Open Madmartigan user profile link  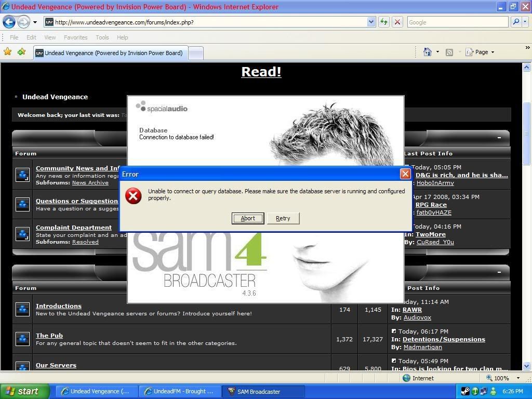[x=423, y=348]
